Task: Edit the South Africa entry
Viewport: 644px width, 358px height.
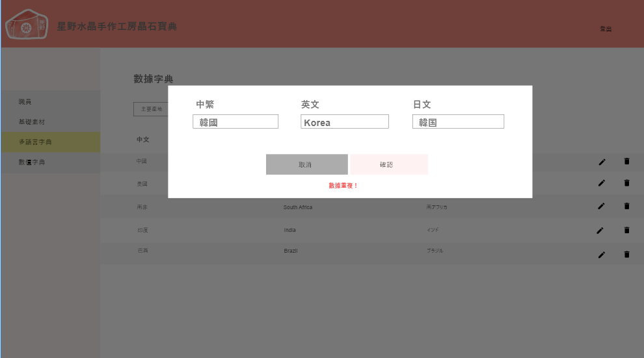Action: 602,206
